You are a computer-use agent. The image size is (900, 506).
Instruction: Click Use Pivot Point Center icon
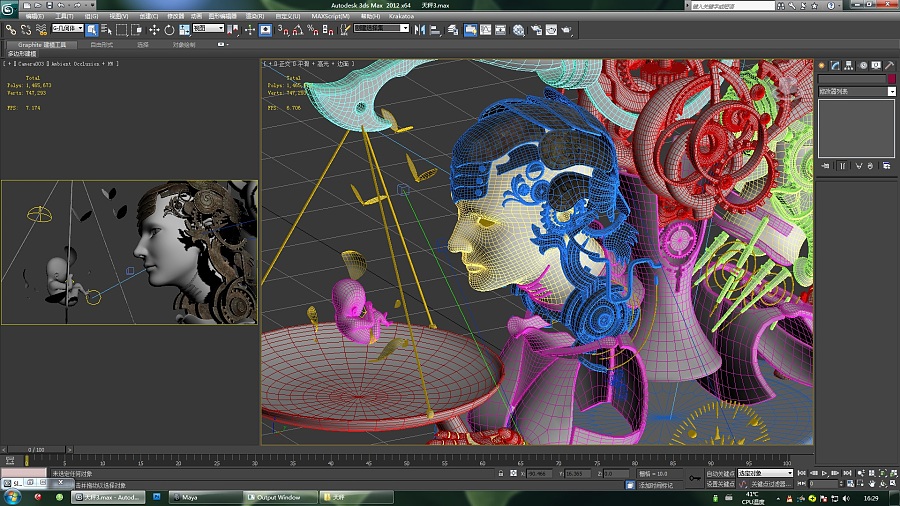[x=233, y=29]
